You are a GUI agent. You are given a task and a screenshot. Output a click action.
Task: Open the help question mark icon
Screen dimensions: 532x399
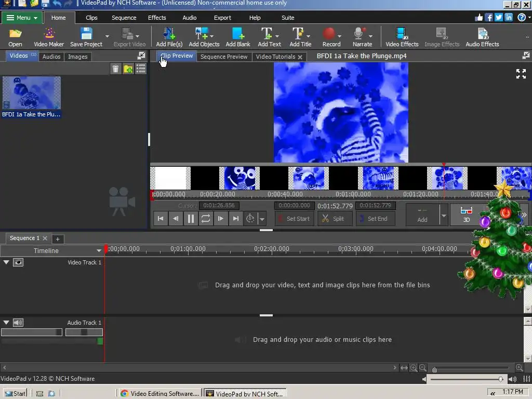522,17
